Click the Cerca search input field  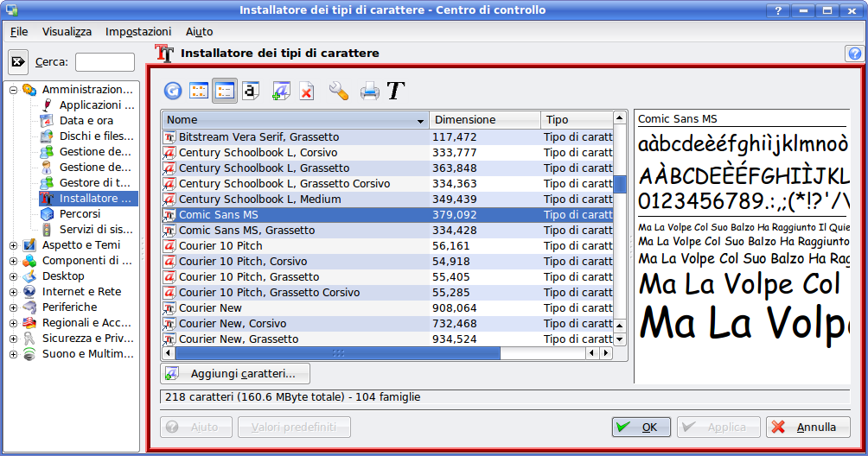pyautogui.click(x=105, y=62)
